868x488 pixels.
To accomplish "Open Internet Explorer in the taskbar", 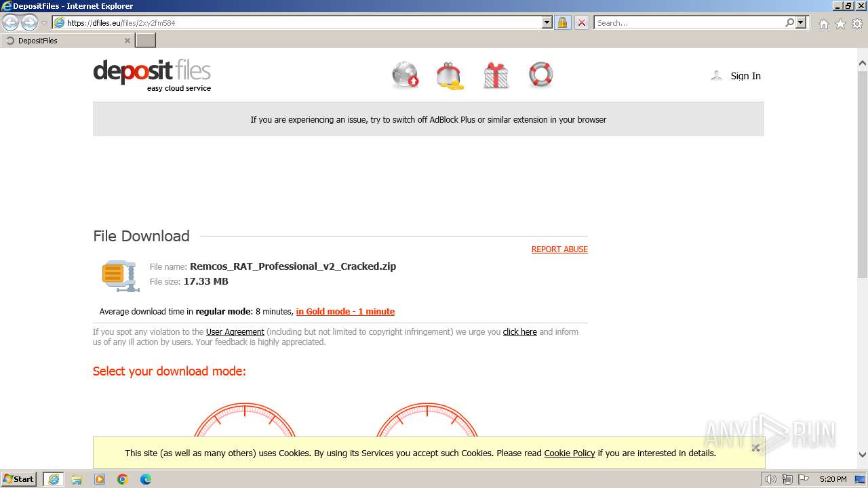I will click(54, 479).
